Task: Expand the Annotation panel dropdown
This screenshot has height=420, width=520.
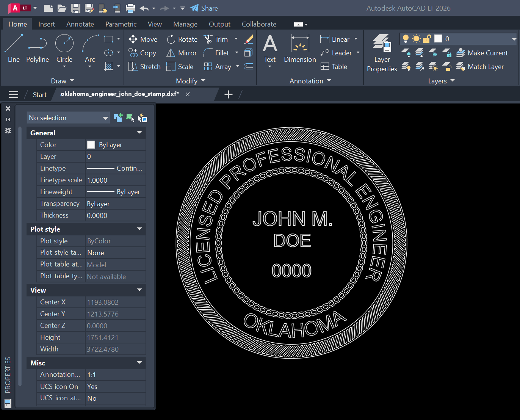Action: (x=310, y=81)
